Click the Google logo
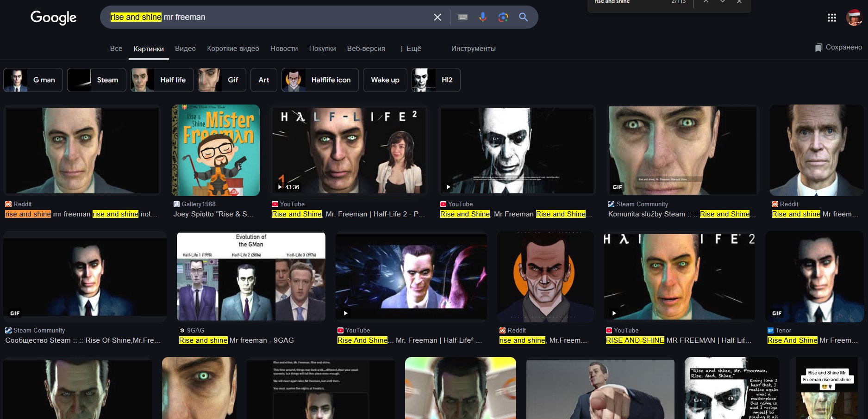Screen dimensions: 868x419 (x=53, y=18)
